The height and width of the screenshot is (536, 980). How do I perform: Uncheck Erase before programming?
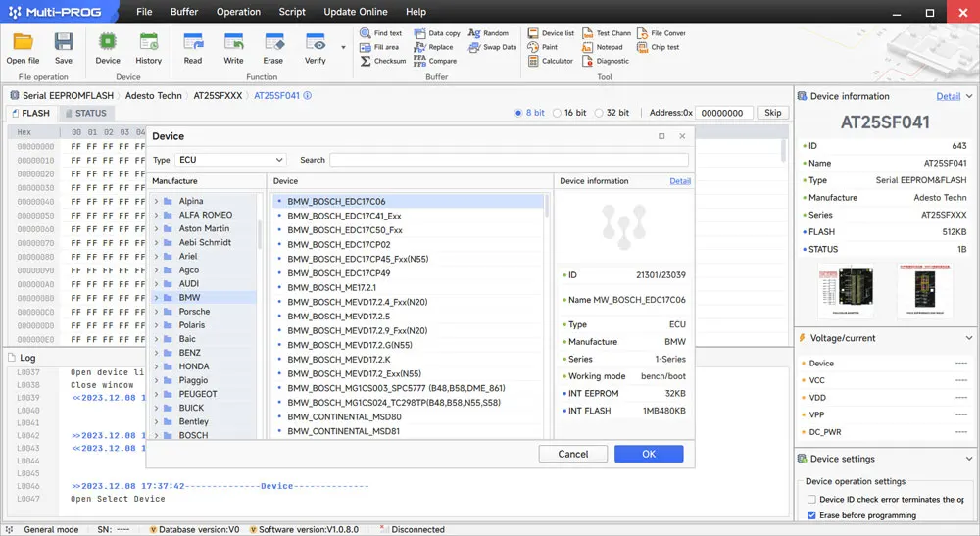coord(811,514)
